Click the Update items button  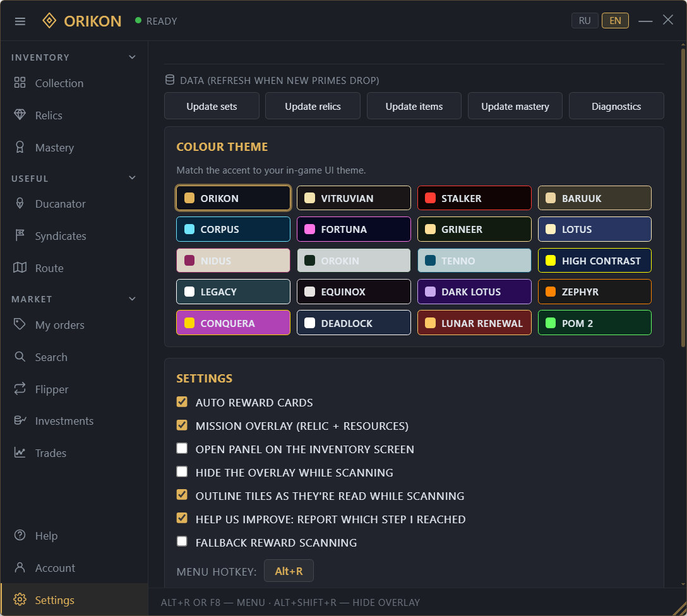[414, 106]
